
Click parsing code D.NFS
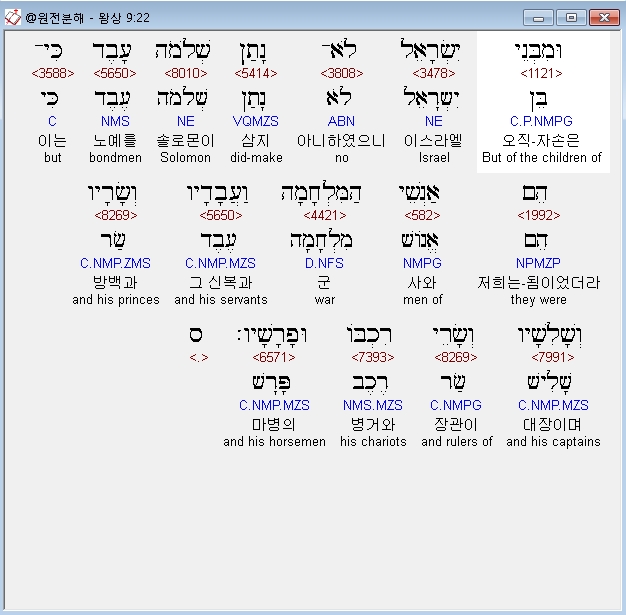coord(325,264)
